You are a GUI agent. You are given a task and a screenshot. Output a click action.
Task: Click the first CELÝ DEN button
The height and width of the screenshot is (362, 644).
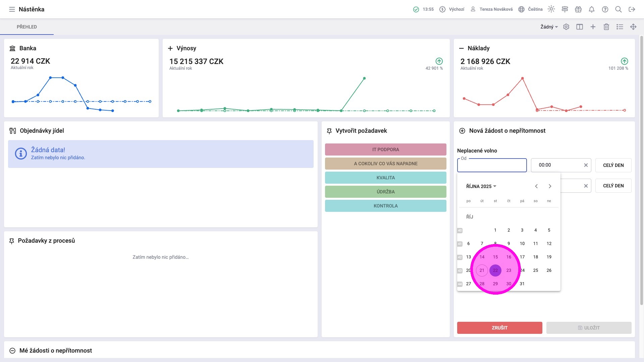coord(613,165)
